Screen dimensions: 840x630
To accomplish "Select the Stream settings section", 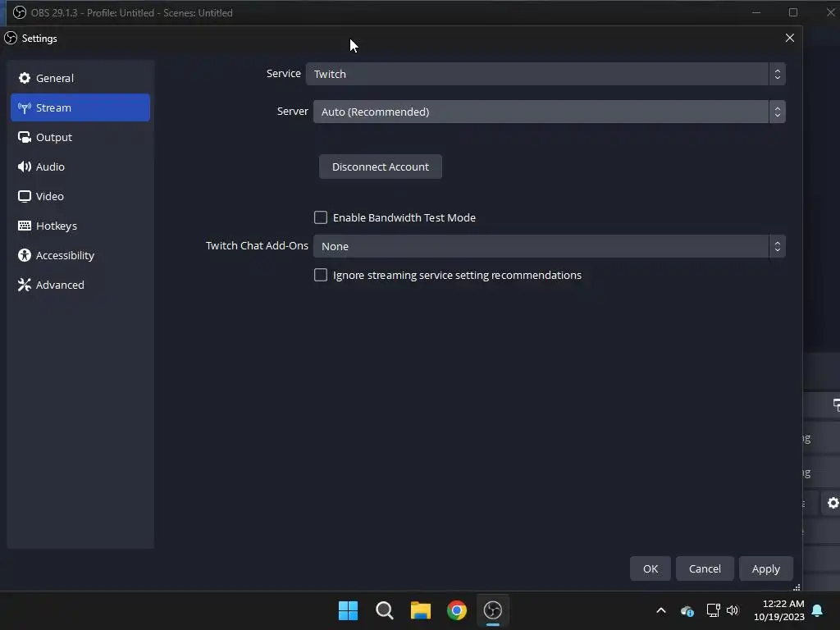I will pyautogui.click(x=80, y=107).
